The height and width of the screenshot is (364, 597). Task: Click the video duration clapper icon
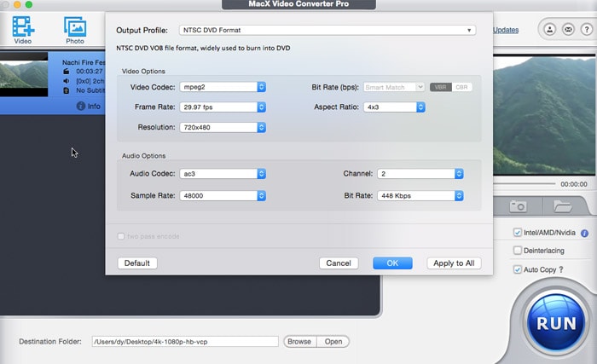click(x=67, y=72)
